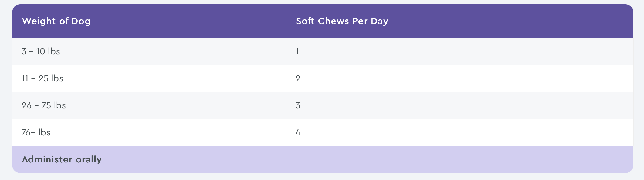Screen dimensions: 644x180
Task: Click chew count "2" in second row
Action: (298, 78)
